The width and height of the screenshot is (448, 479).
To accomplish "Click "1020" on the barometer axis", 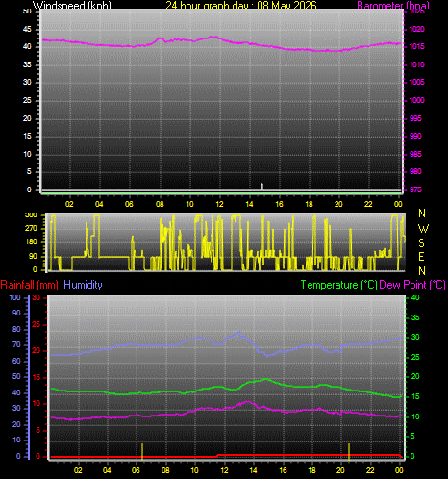I will (416, 29).
